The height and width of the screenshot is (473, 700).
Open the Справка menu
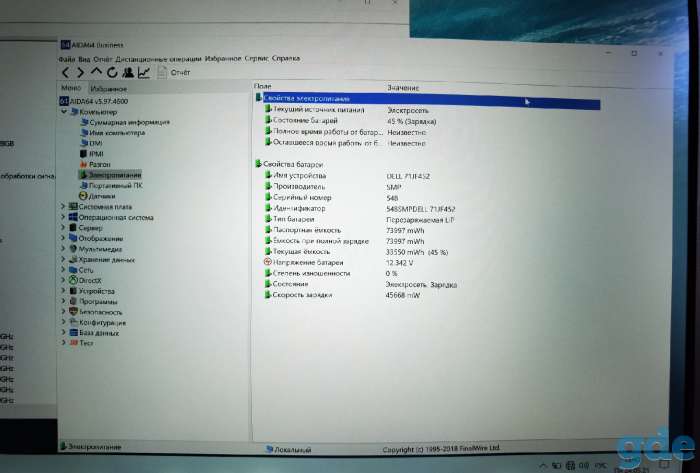(286, 58)
